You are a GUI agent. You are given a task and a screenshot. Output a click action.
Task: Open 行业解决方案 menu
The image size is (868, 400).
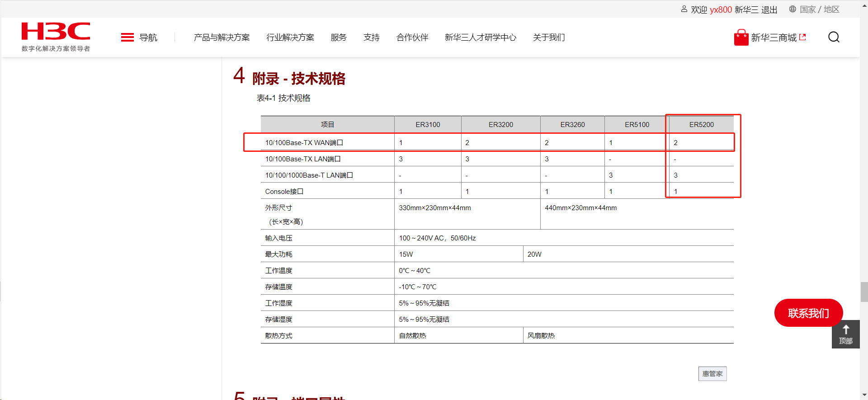[290, 38]
